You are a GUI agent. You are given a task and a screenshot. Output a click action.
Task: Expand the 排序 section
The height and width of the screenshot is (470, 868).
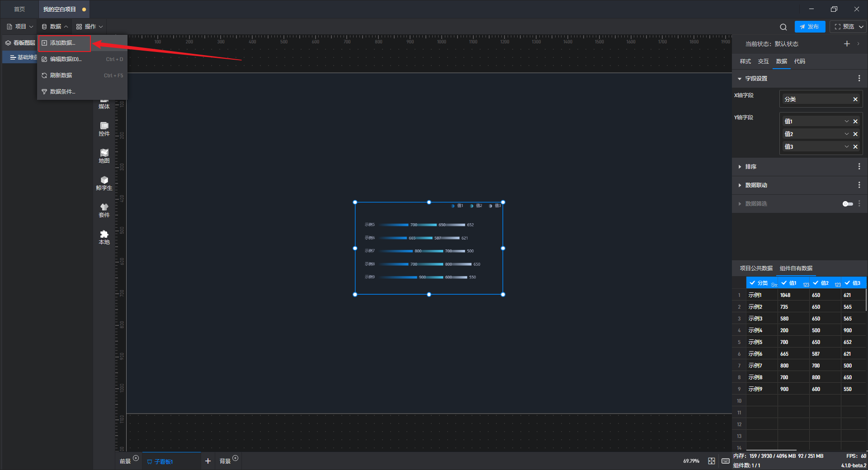pyautogui.click(x=740, y=167)
